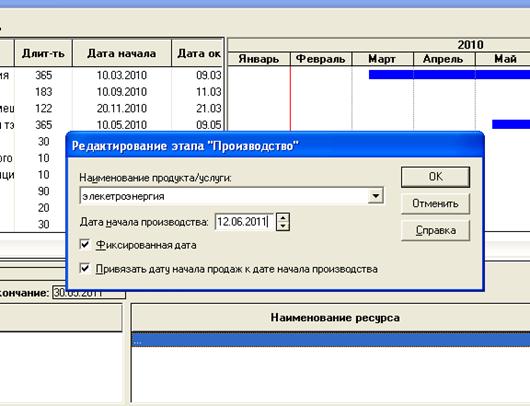This screenshot has height=406, width=530.
Task: Select the start date cell 10.09.2010
Action: pos(122,92)
